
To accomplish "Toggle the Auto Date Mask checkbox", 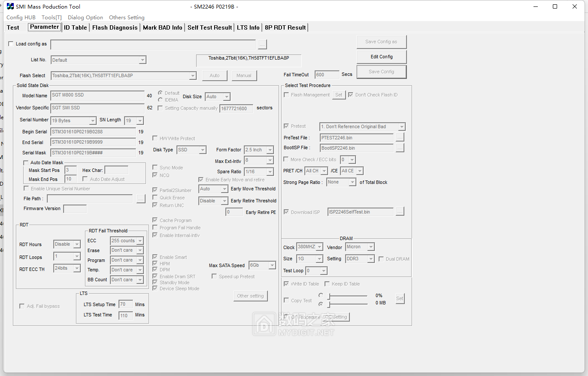I will 26,163.
